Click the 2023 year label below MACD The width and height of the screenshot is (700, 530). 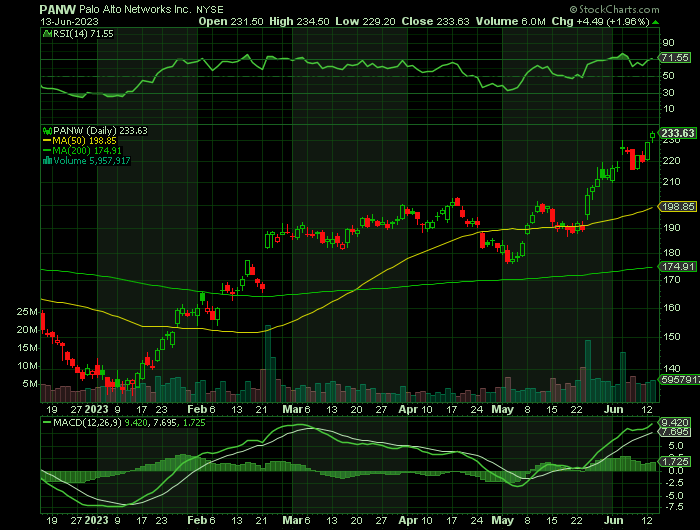tap(96, 521)
